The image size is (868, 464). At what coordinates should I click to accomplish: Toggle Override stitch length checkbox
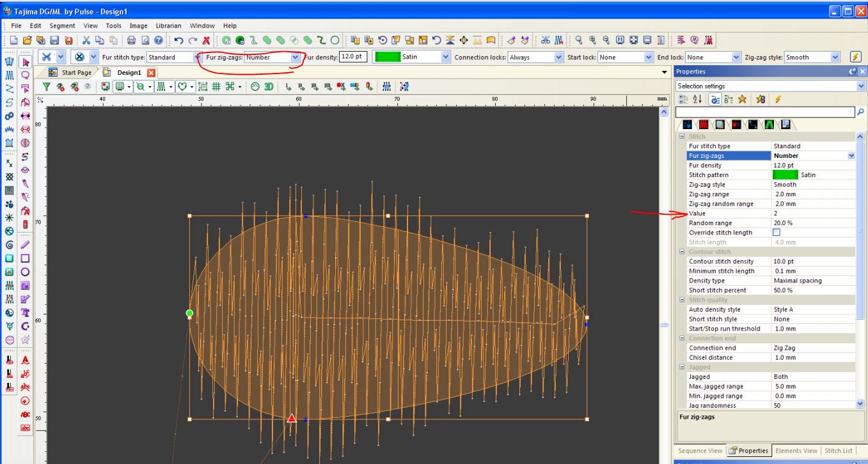[777, 233]
